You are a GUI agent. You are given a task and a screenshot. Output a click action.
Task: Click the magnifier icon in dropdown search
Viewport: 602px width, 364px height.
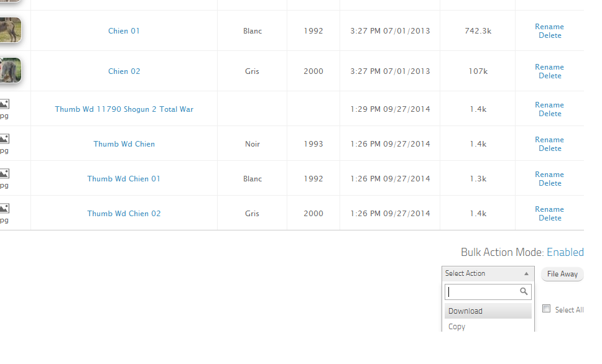point(524,291)
